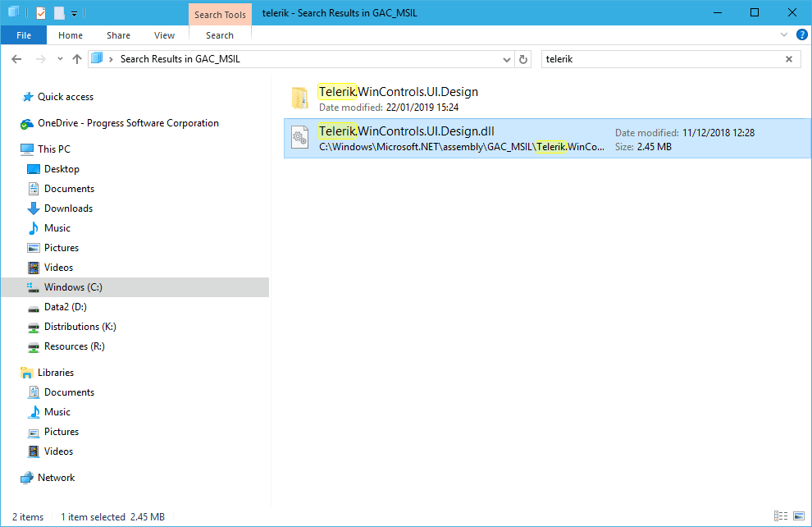Go up one folder level
Viewport: 812px width, 527px height.
point(77,59)
